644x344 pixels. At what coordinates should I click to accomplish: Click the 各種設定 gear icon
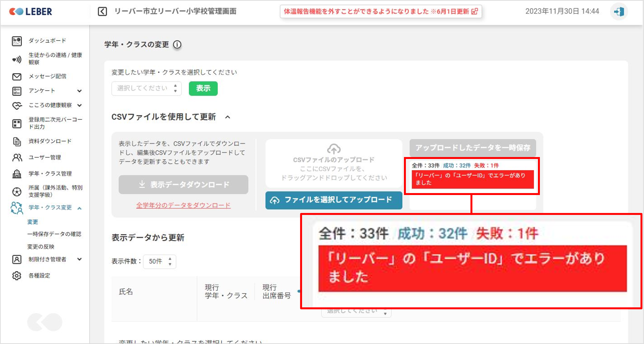click(17, 276)
